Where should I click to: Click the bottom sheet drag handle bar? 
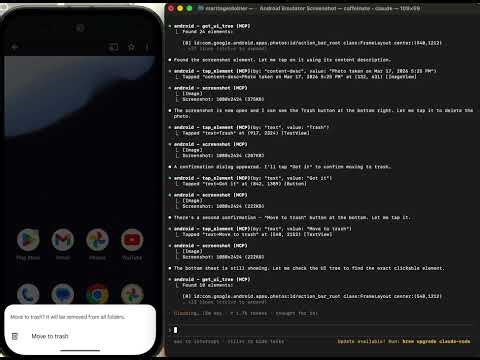click(80, 350)
